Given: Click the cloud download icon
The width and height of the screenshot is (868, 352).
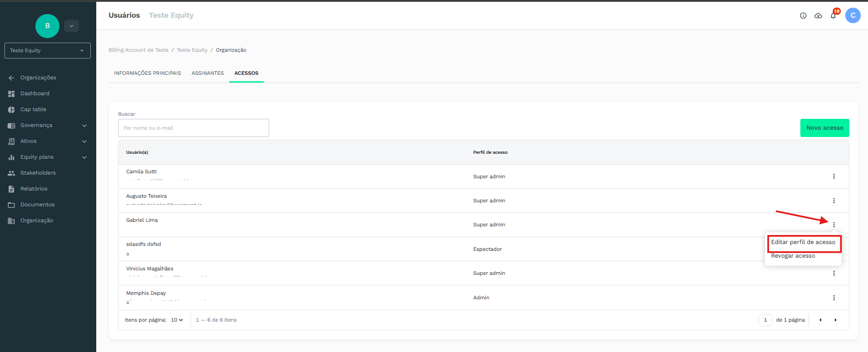Looking at the screenshot, I should (x=818, y=16).
